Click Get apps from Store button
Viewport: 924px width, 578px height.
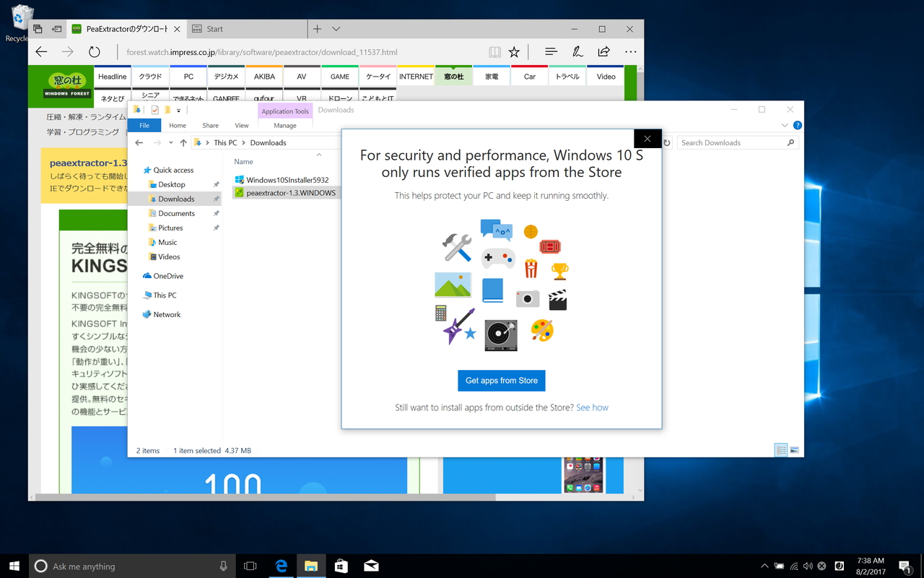pos(502,381)
